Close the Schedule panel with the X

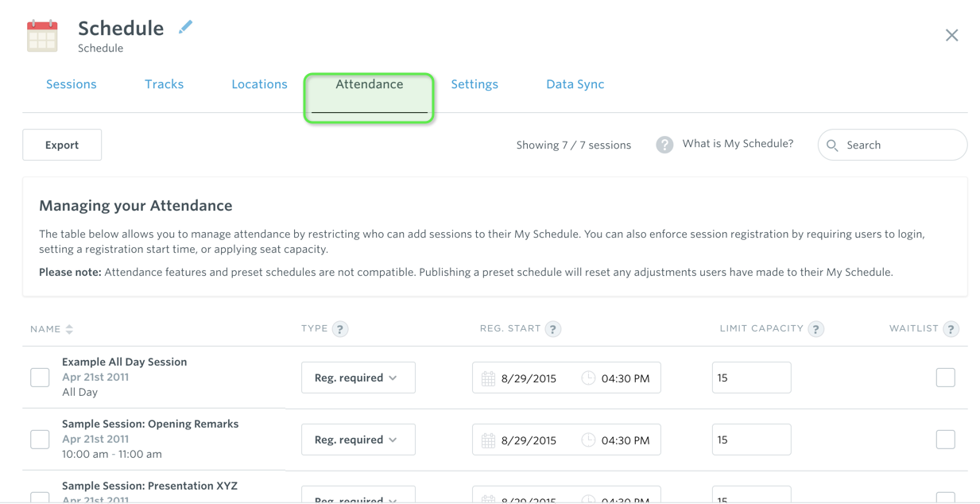click(x=951, y=35)
